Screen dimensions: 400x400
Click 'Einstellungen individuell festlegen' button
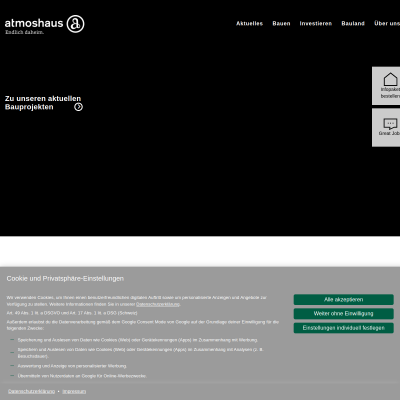(343, 328)
